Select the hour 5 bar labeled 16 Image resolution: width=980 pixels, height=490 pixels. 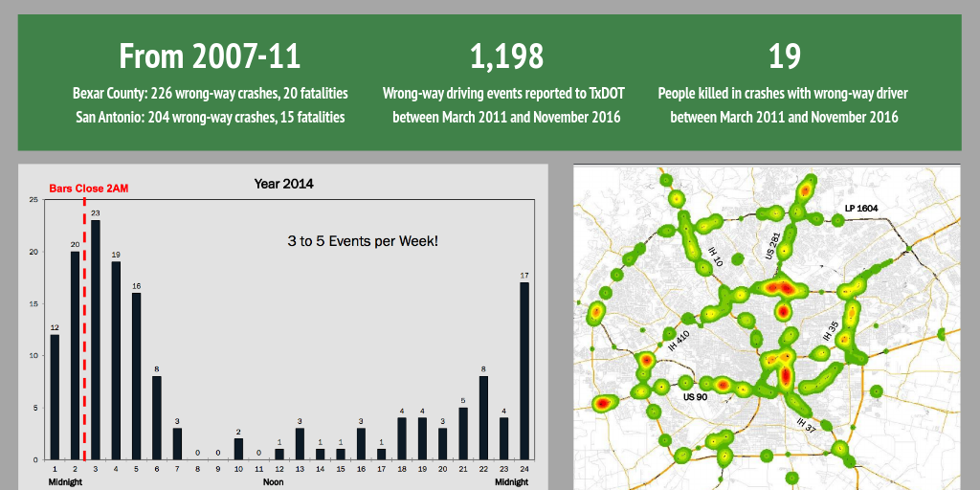coord(137,376)
